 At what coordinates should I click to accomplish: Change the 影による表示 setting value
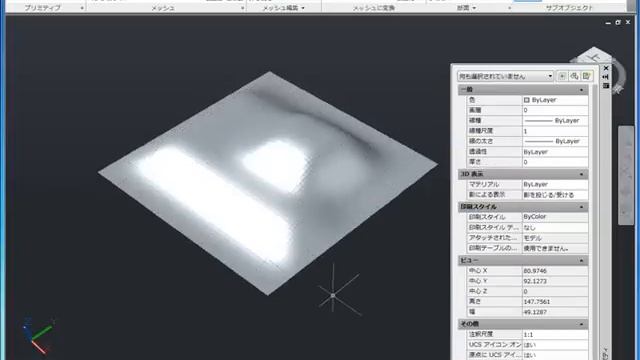pos(555,195)
